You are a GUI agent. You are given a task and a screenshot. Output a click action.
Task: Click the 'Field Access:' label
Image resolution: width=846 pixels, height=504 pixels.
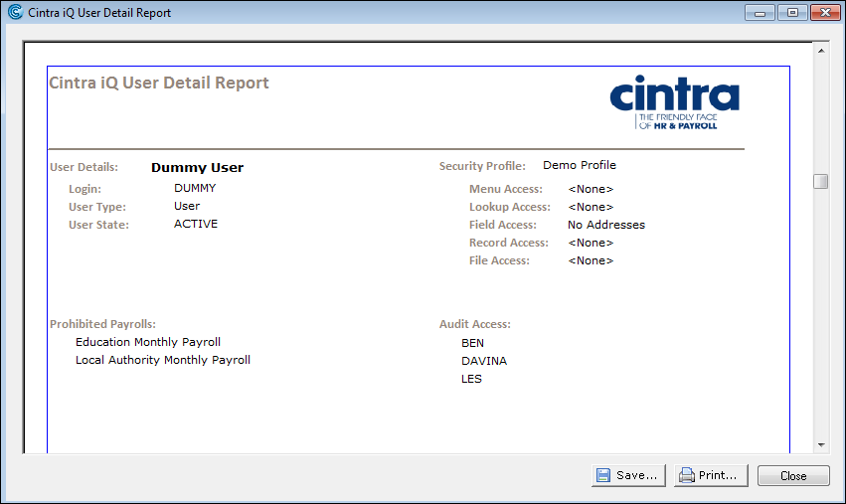click(503, 225)
